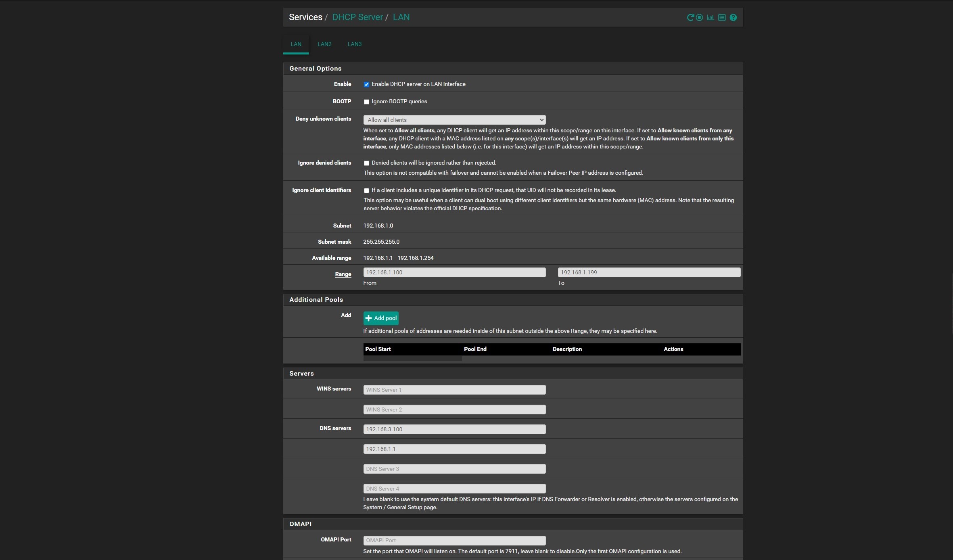Enable the Ignore BOOTP queries checkbox

366,102
